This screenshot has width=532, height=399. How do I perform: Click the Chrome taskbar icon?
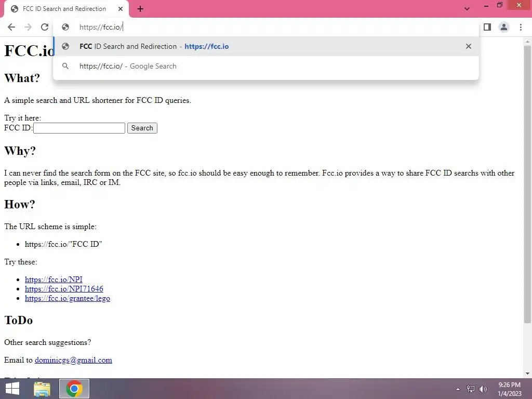74,389
